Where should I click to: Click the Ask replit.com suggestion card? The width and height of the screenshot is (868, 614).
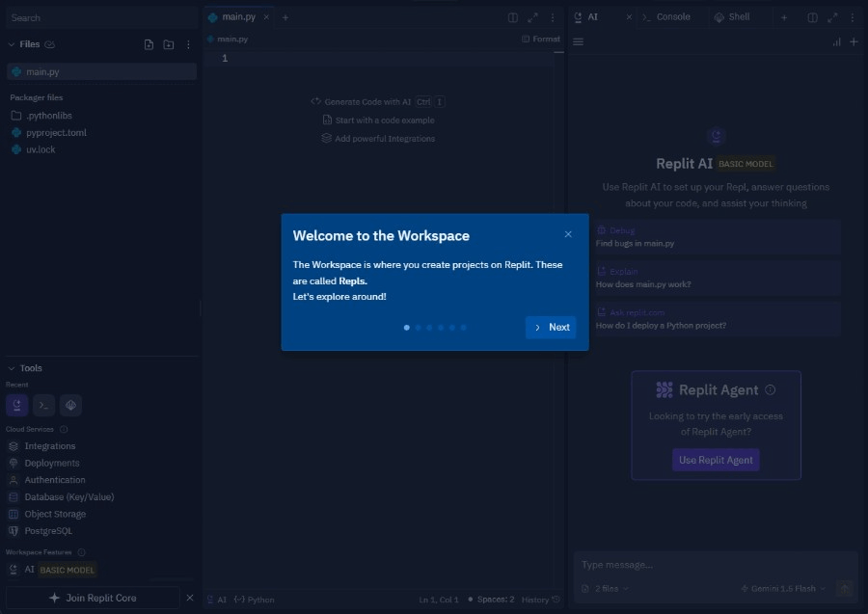[716, 319]
